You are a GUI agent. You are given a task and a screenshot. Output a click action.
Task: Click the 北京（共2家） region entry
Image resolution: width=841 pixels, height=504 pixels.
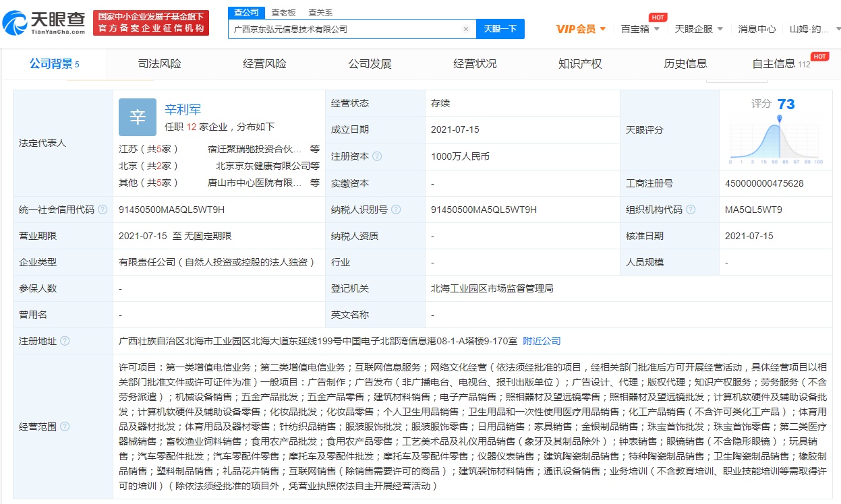tap(148, 165)
